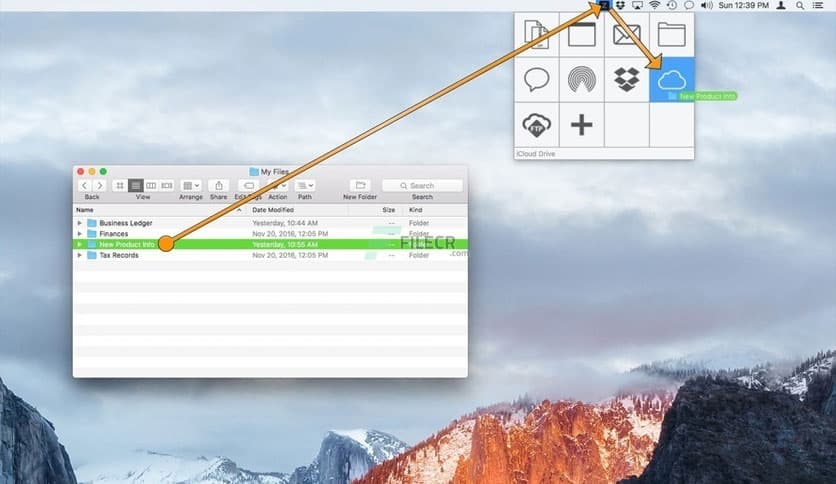Click the Wi-Fi icon in the menu bar
This screenshot has width=836, height=484.
pos(655,5)
